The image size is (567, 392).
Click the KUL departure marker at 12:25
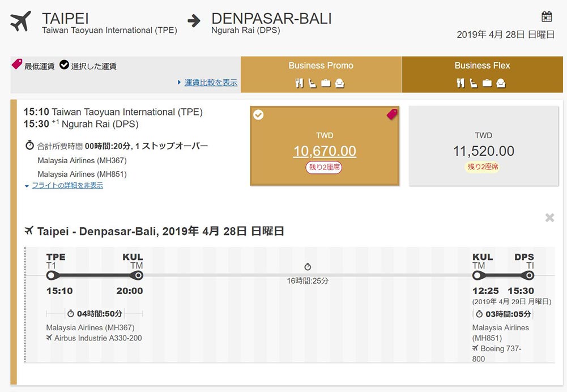477,276
